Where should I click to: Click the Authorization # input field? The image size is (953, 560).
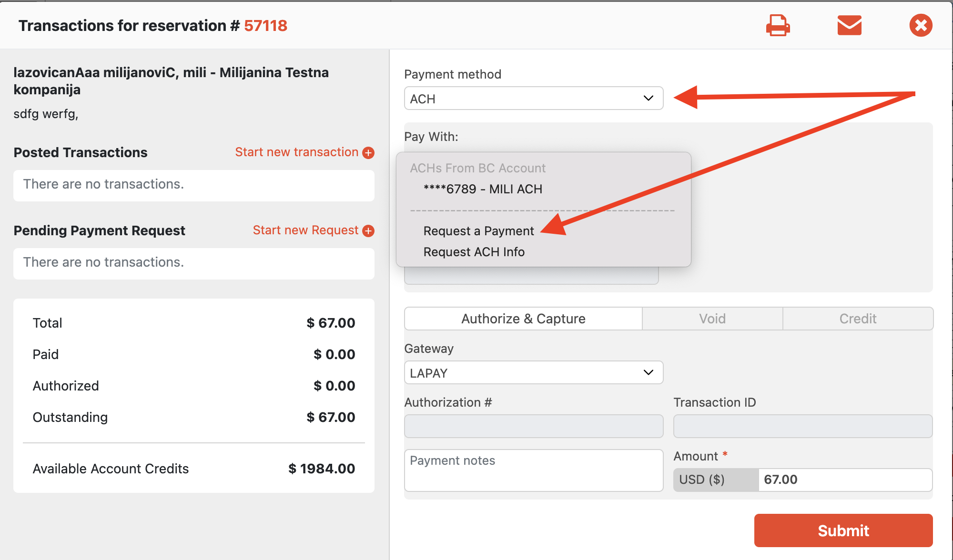533,426
